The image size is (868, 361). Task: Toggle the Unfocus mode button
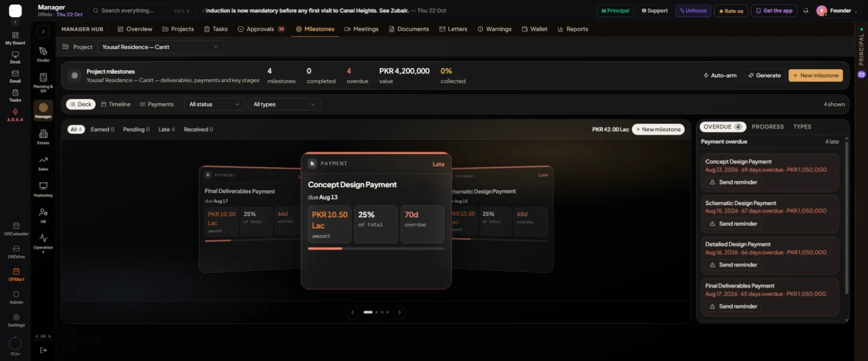coord(693,11)
